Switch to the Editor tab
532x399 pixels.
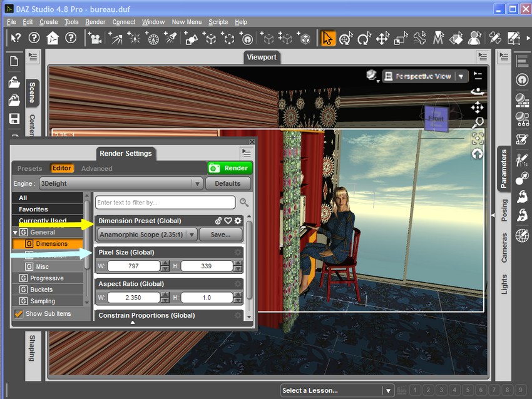pyautogui.click(x=62, y=168)
